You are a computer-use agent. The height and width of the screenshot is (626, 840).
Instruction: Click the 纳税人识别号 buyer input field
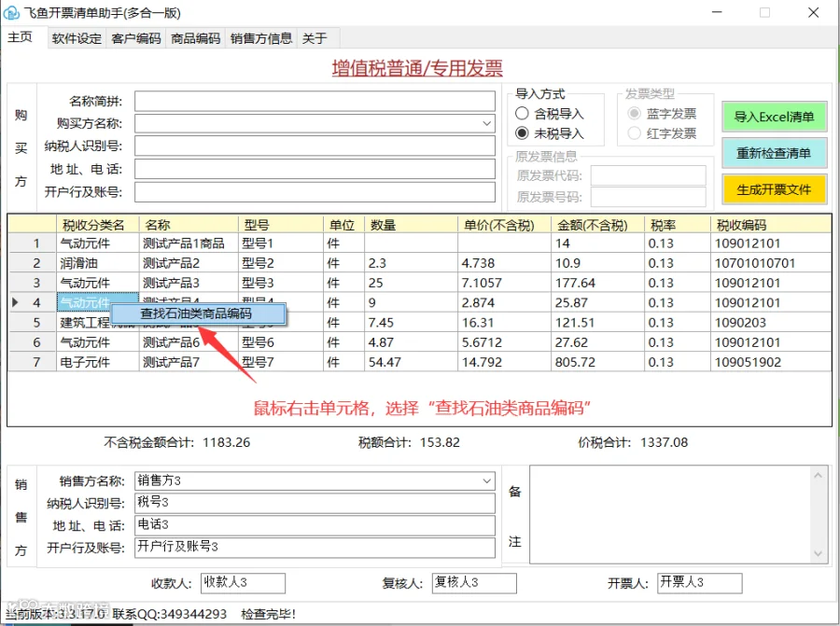coord(315,146)
